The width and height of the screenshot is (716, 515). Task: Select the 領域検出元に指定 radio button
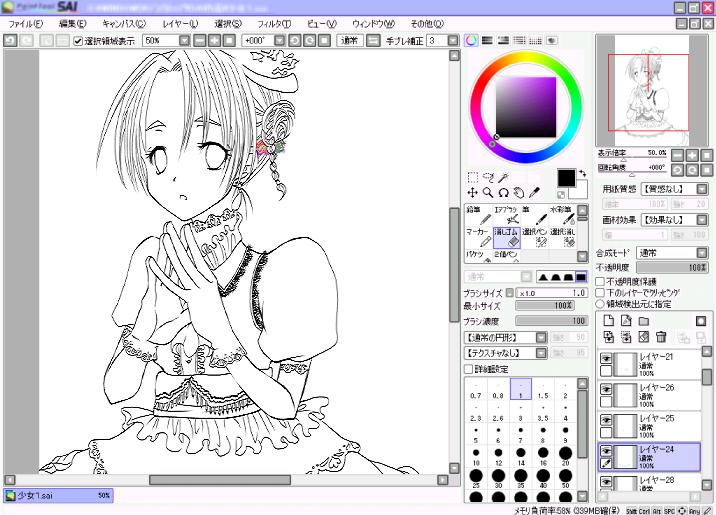(x=600, y=304)
